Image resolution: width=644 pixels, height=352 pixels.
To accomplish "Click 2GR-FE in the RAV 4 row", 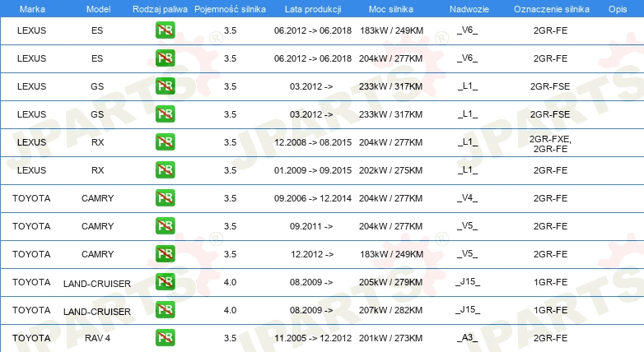I will (x=550, y=338).
